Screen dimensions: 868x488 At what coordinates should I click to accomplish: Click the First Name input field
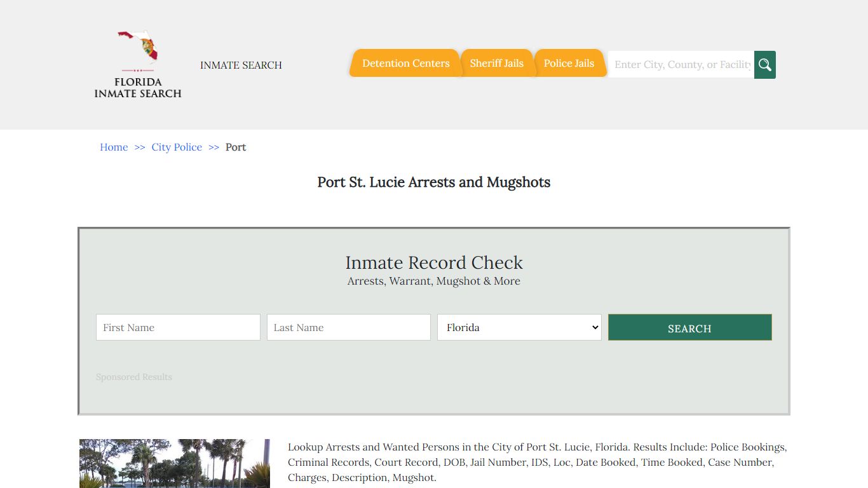[178, 327]
